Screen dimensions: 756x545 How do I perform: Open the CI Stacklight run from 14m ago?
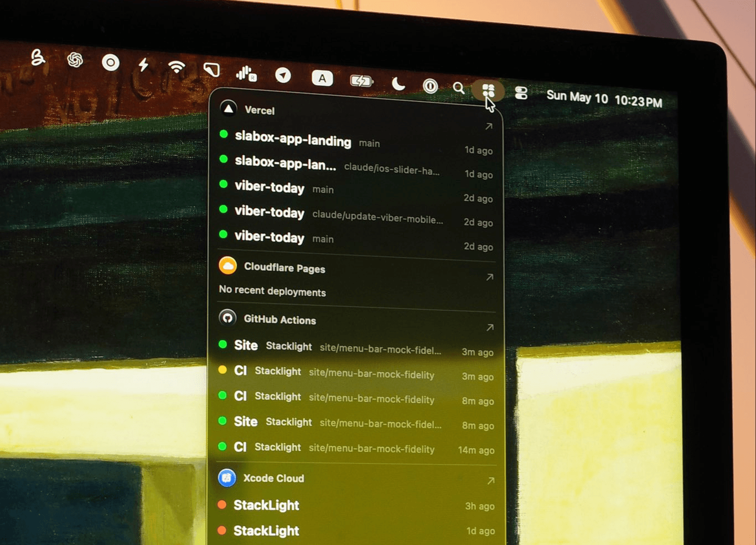(x=356, y=448)
